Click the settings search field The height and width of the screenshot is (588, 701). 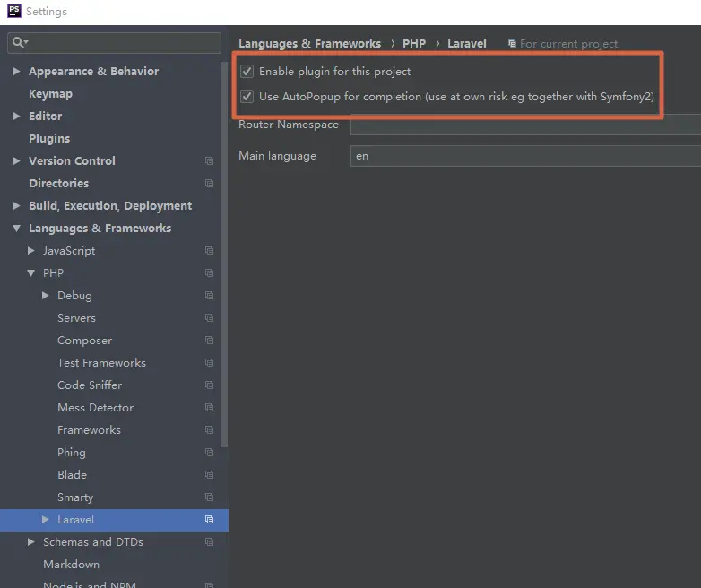pyautogui.click(x=114, y=43)
